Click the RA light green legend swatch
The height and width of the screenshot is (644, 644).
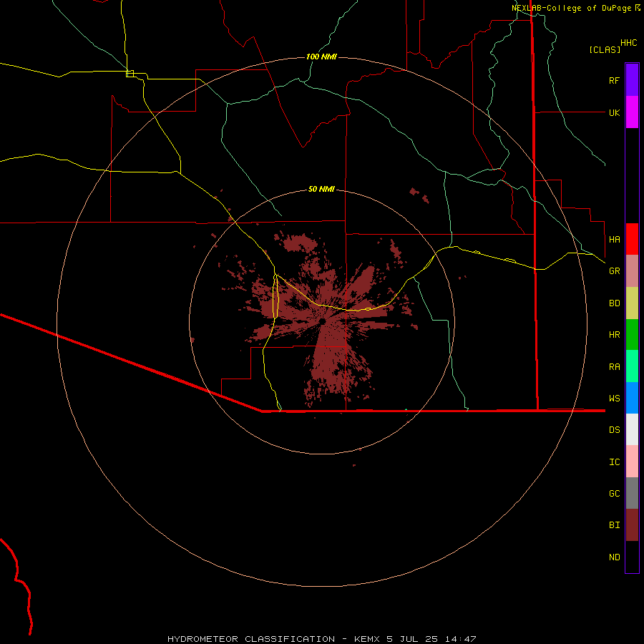pyautogui.click(x=632, y=366)
